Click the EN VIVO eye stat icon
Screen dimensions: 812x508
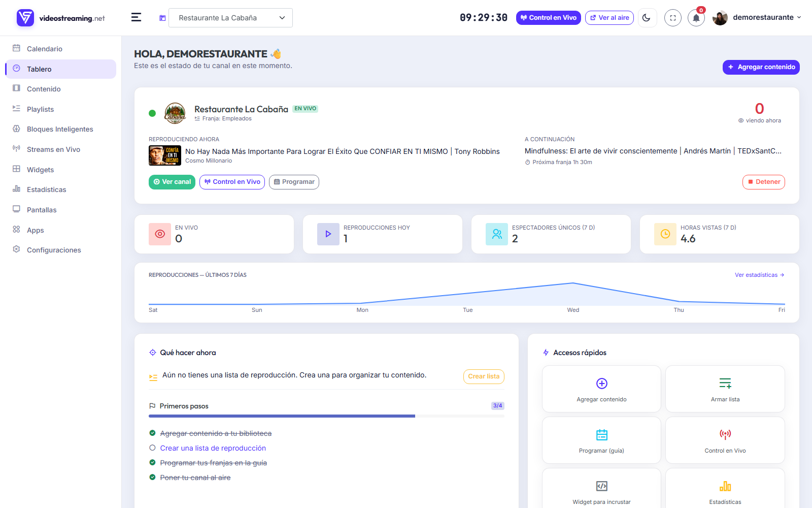(x=160, y=234)
